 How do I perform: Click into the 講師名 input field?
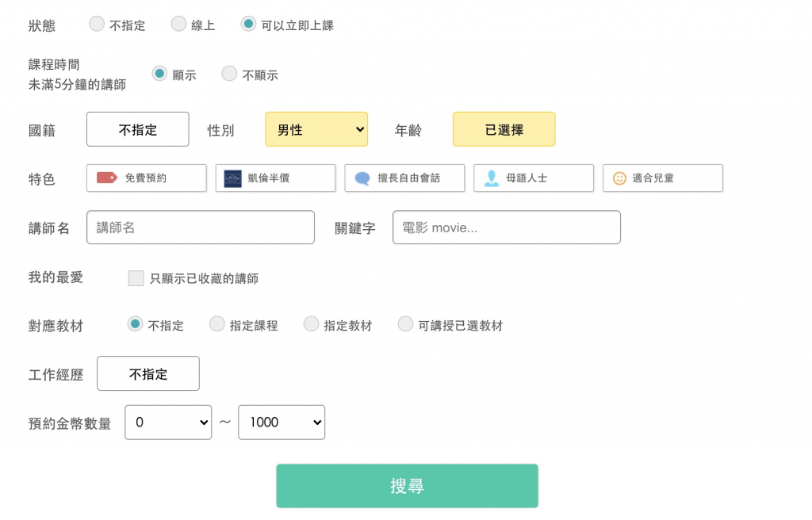(x=201, y=227)
